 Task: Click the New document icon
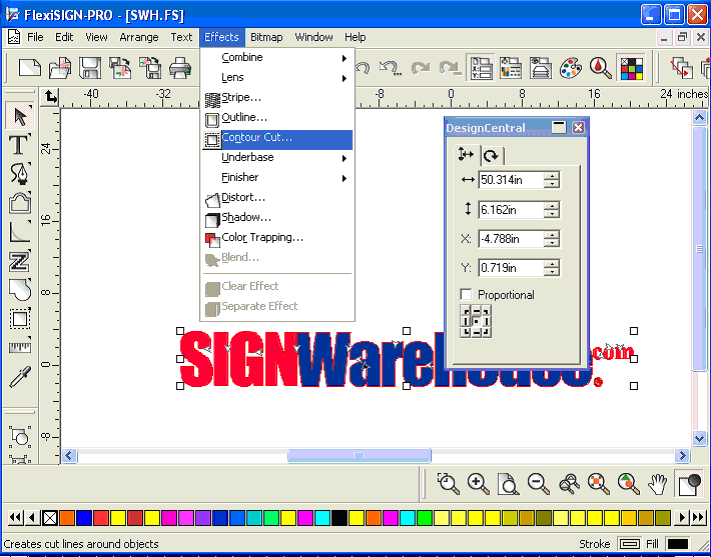[30, 68]
